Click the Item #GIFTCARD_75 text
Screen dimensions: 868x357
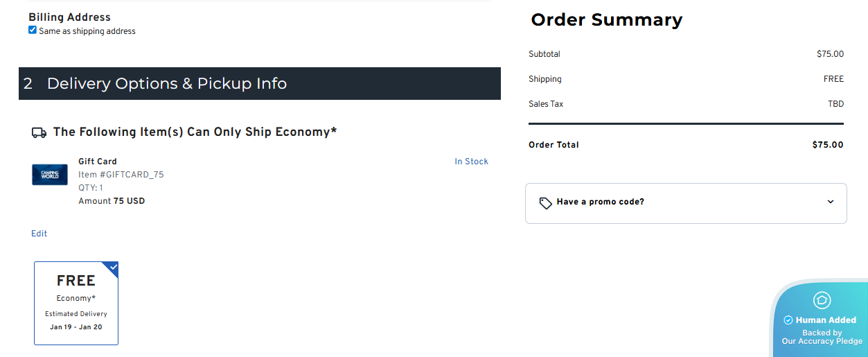pyautogui.click(x=121, y=175)
